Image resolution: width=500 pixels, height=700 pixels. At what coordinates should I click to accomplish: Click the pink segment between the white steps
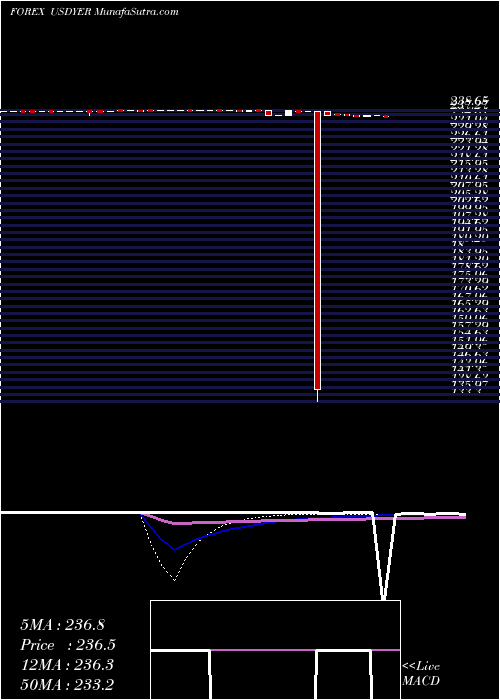coord(263,650)
